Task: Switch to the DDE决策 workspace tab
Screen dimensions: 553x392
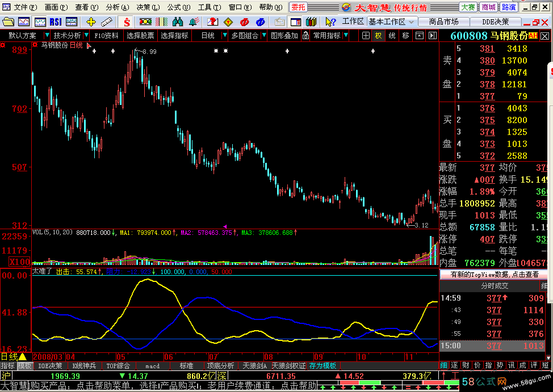Action: (496, 22)
